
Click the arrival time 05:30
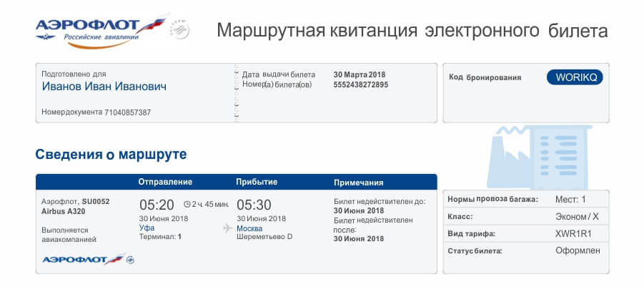tap(254, 205)
